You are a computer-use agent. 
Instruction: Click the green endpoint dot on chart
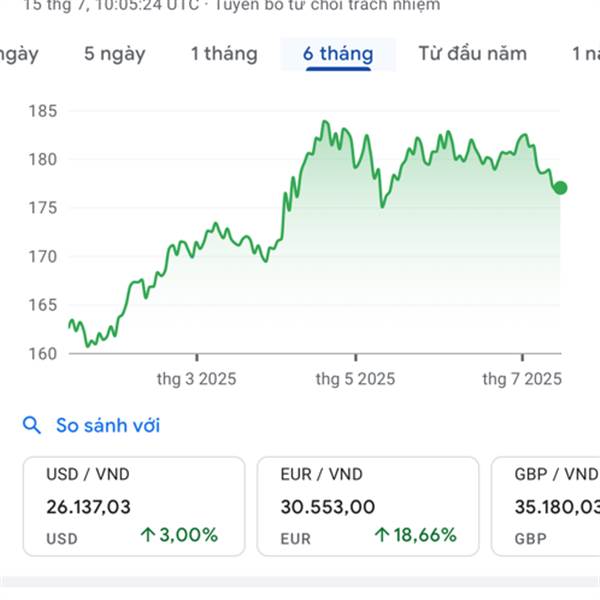pos(561,188)
